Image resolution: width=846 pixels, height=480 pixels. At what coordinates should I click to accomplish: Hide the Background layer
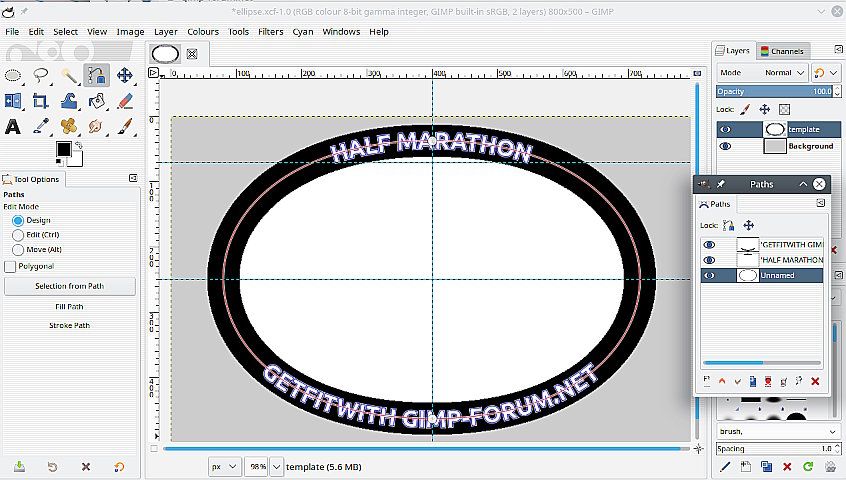click(x=725, y=146)
